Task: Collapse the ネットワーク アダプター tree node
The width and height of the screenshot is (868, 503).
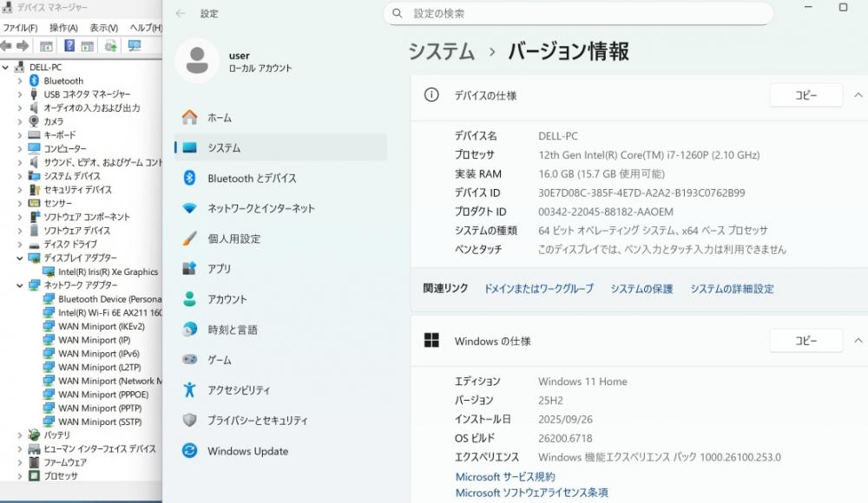Action: (20, 285)
